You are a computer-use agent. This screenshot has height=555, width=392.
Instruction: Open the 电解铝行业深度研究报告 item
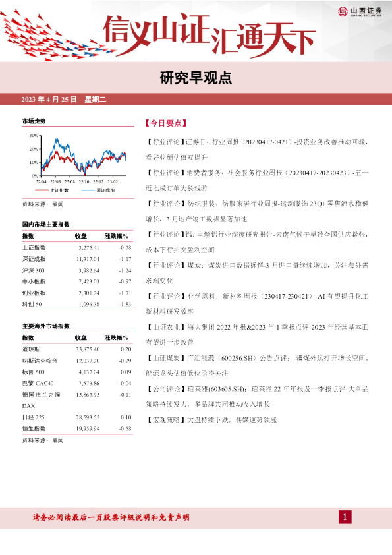pyautogui.click(x=257, y=242)
